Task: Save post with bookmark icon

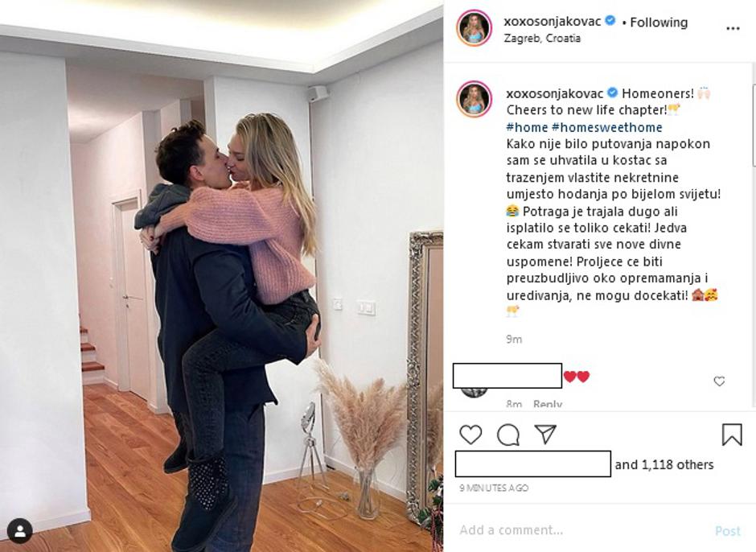Action: point(731,435)
